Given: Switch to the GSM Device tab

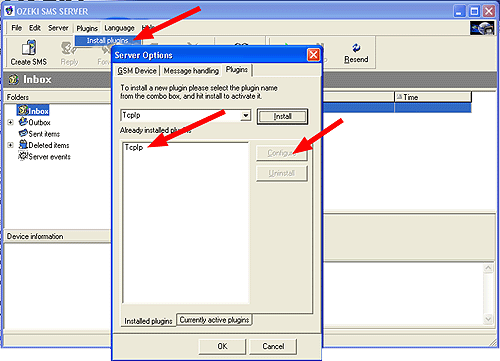Looking at the screenshot, I should (x=137, y=71).
